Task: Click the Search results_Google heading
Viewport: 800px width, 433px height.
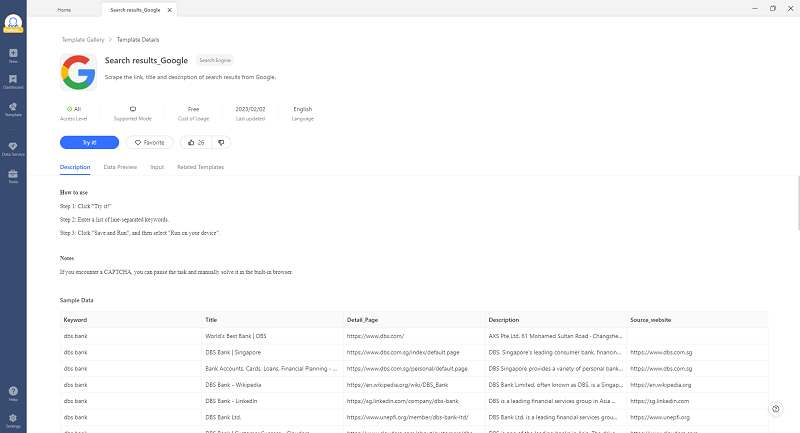Action: tap(146, 60)
